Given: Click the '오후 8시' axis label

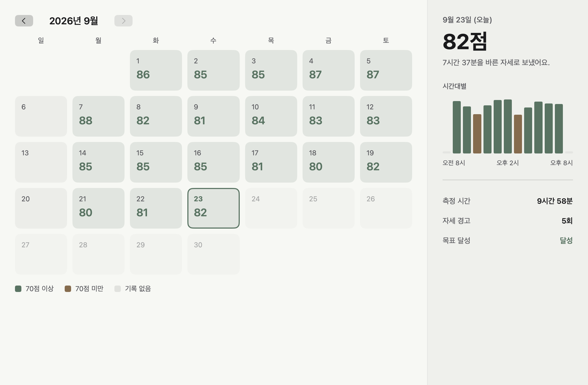Looking at the screenshot, I should 562,163.
